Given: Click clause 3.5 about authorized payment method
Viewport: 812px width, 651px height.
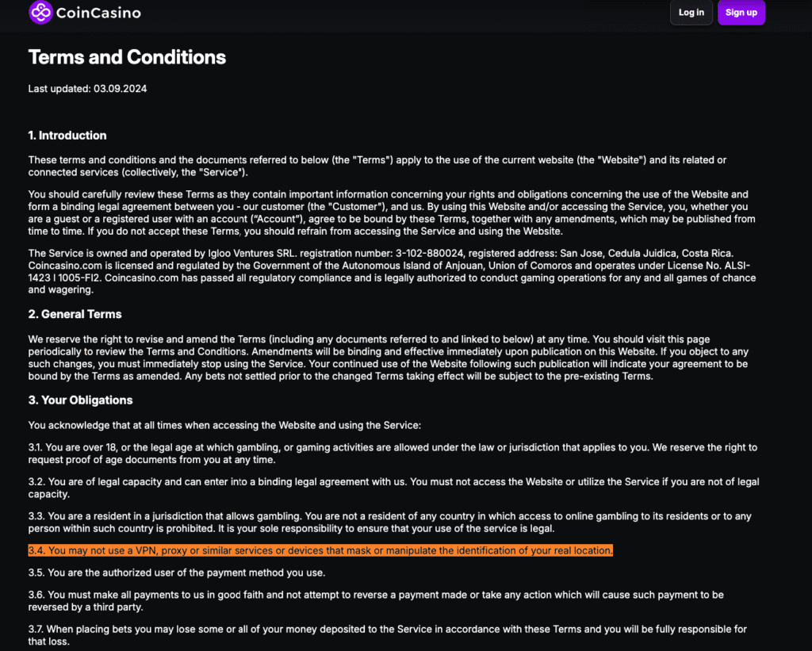Looking at the screenshot, I should [177, 572].
